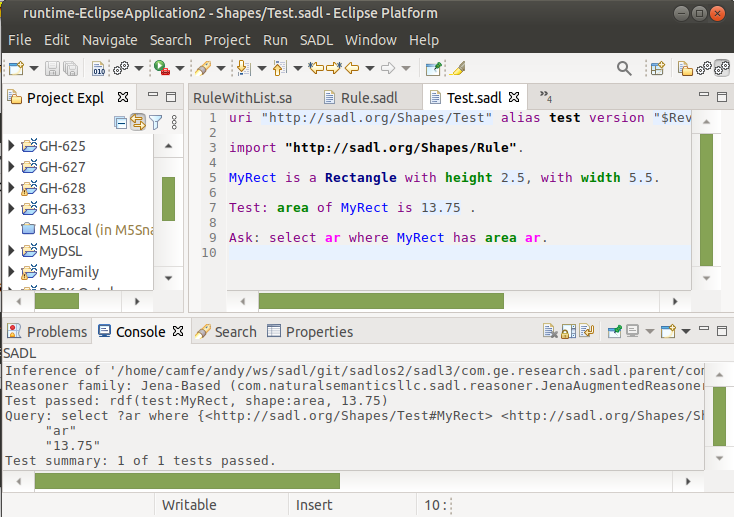Click the highlighter marker toolbar icon
This screenshot has height=517, width=734.
point(458,68)
